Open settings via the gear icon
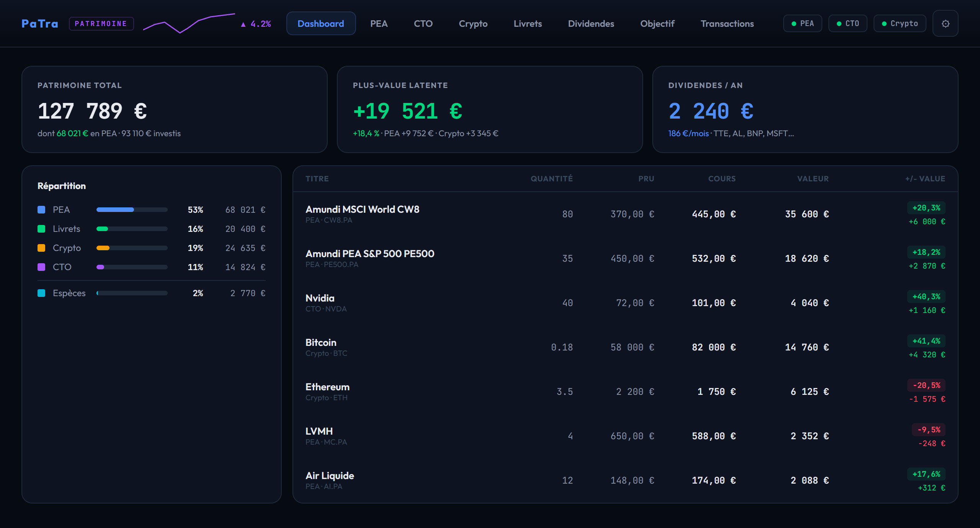Image resolution: width=980 pixels, height=528 pixels. point(946,23)
